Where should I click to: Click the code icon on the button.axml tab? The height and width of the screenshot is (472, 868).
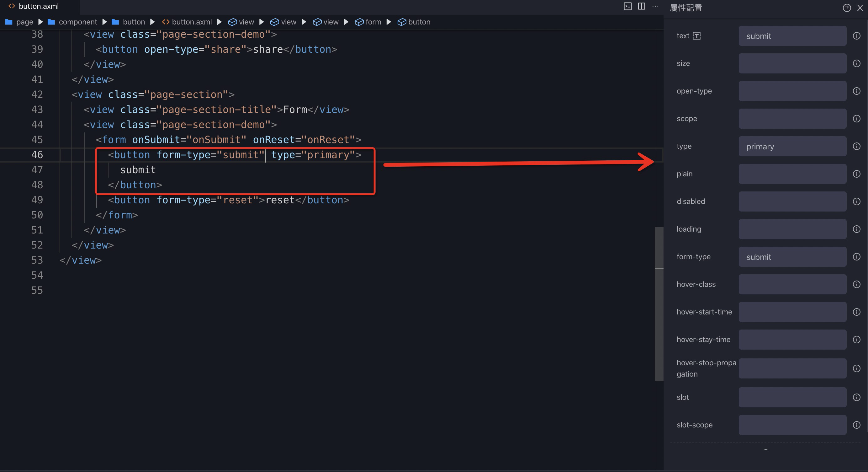11,6
